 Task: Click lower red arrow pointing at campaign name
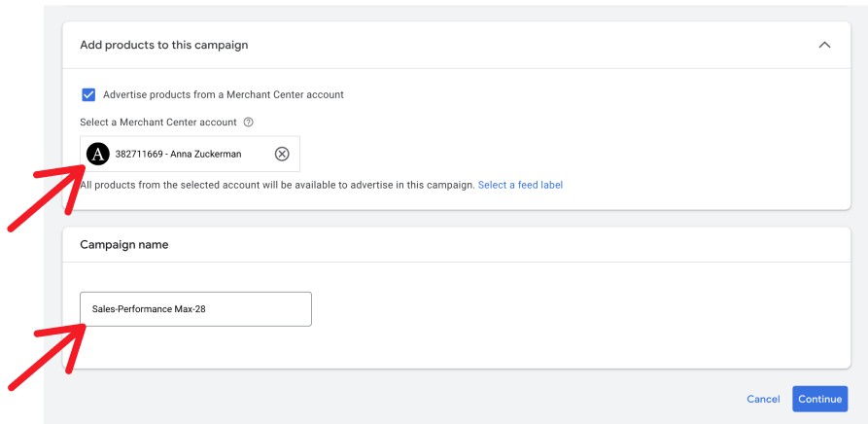coord(44,357)
